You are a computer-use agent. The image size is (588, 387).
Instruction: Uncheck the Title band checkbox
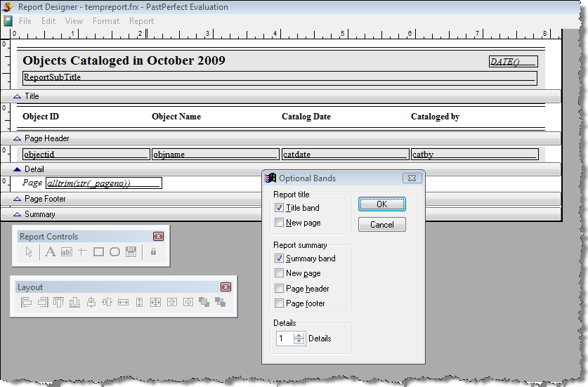[279, 208]
